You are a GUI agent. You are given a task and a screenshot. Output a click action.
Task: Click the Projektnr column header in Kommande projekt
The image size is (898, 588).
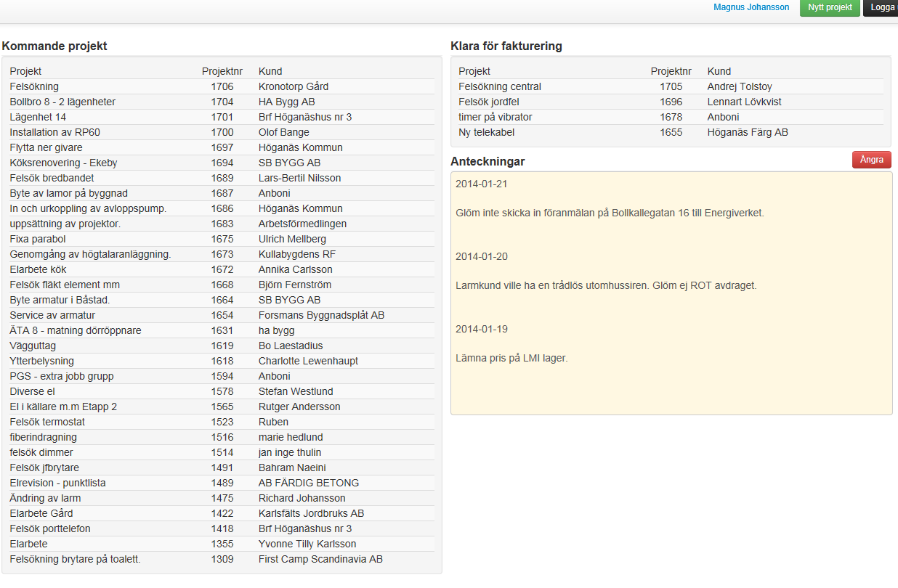[x=222, y=71]
